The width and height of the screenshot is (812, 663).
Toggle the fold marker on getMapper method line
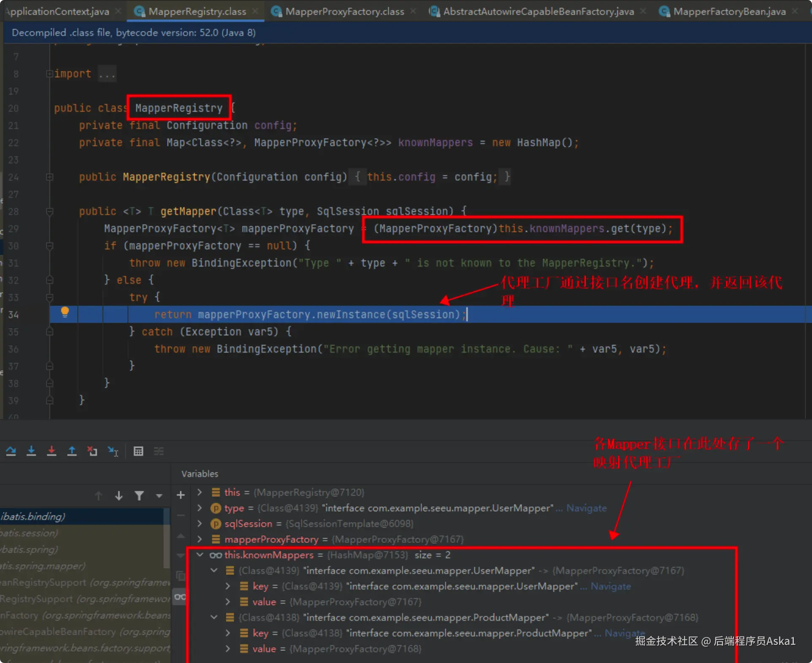click(x=49, y=211)
